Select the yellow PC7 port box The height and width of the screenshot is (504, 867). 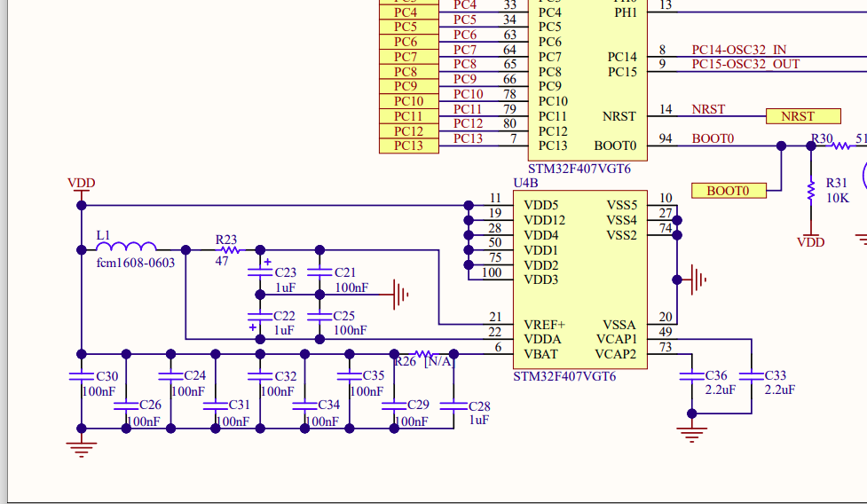(408, 57)
